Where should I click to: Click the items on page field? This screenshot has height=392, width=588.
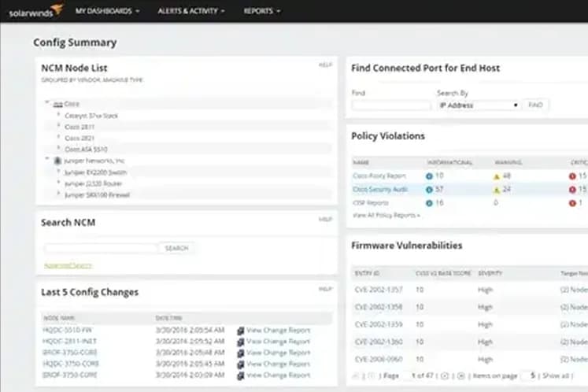[x=530, y=375]
